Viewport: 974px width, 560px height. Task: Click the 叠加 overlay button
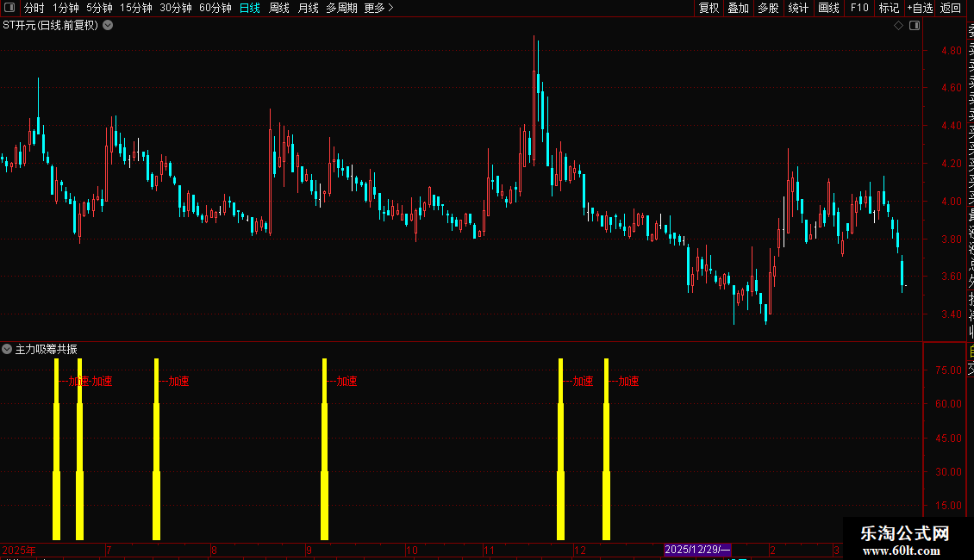739,8
